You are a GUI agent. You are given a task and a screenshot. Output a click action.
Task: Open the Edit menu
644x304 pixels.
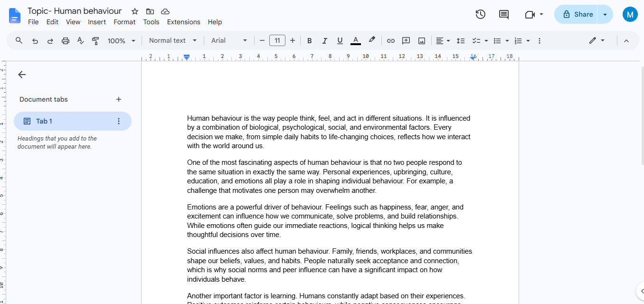[52, 22]
